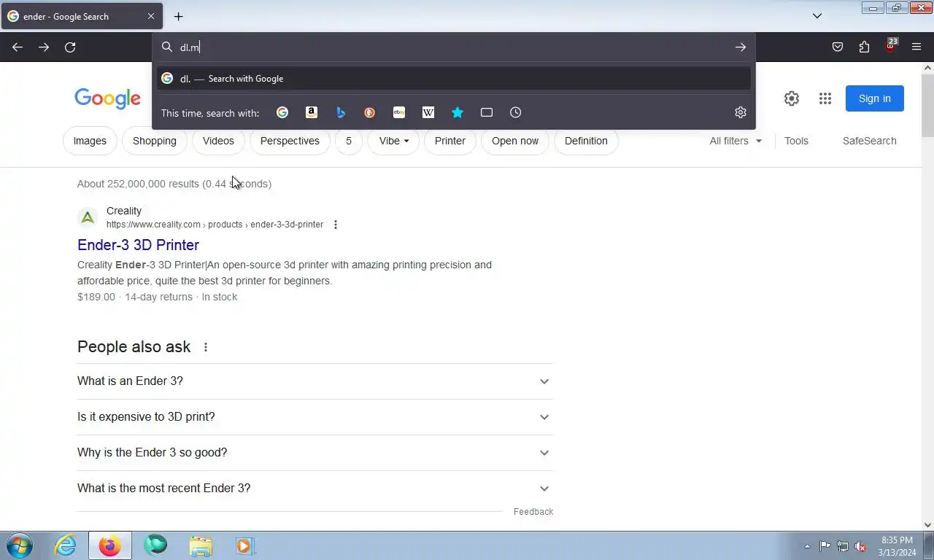This screenshot has width=934, height=560.
Task: Select the 'dl. — Search with Google' suggestion
Action: [x=454, y=79]
